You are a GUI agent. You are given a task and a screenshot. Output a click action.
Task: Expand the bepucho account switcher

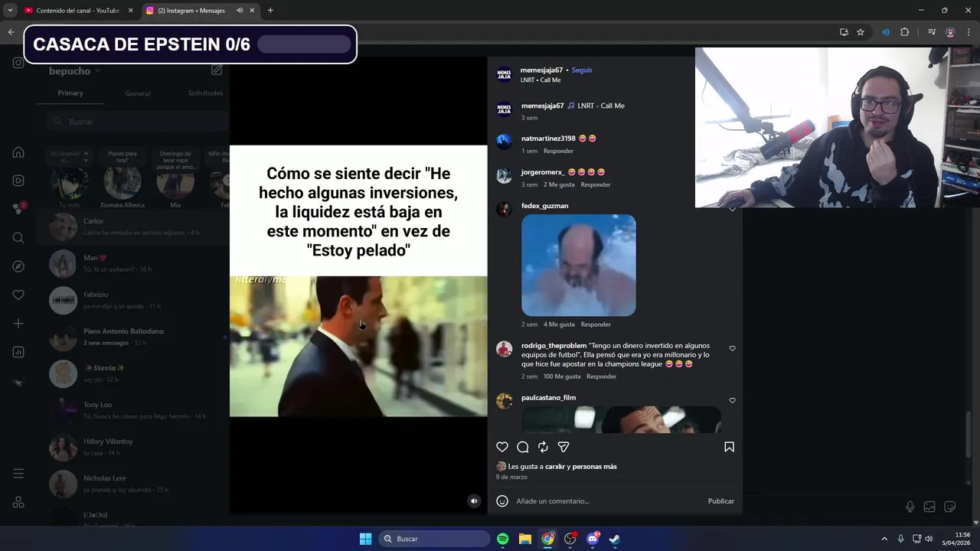click(74, 71)
